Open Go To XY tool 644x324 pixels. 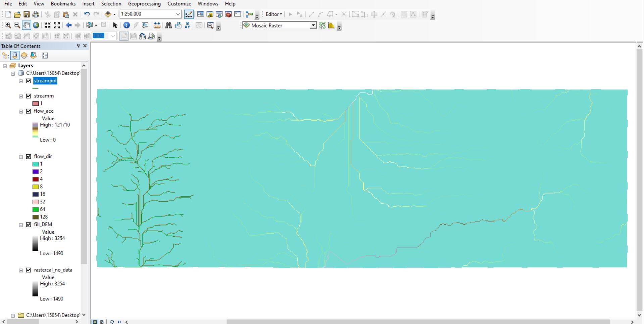click(187, 25)
